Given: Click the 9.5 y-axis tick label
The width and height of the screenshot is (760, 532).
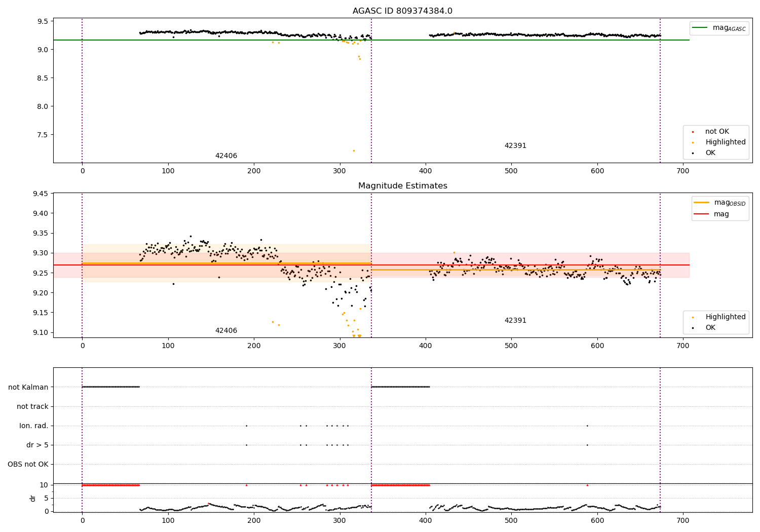Looking at the screenshot, I should click(43, 21).
